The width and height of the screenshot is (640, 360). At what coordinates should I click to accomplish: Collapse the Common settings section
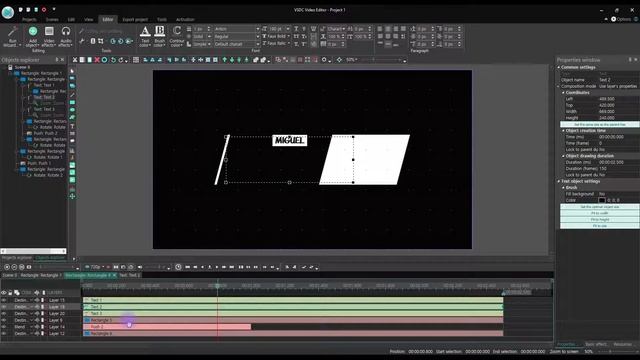coord(559,67)
